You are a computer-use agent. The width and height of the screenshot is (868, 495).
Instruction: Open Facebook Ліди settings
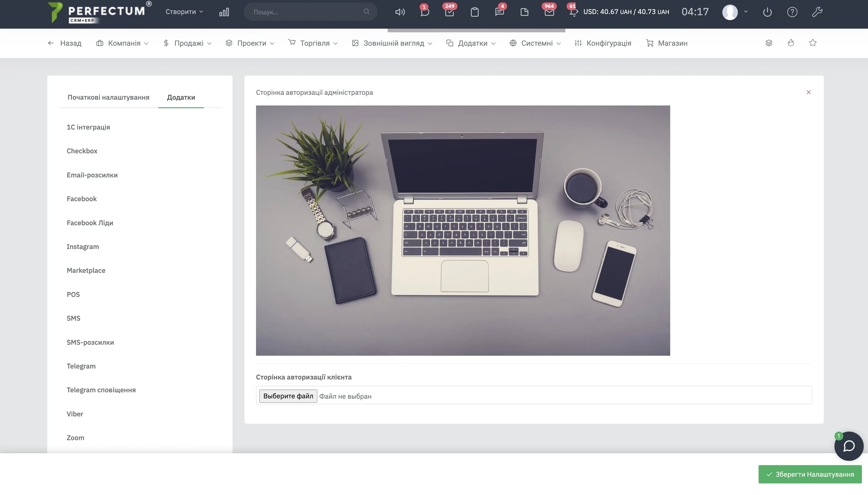(90, 223)
